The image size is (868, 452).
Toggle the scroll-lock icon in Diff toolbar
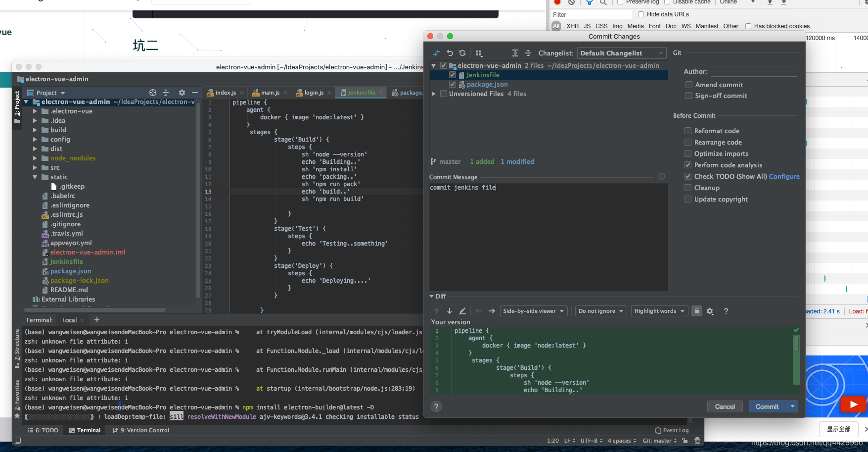(697, 311)
